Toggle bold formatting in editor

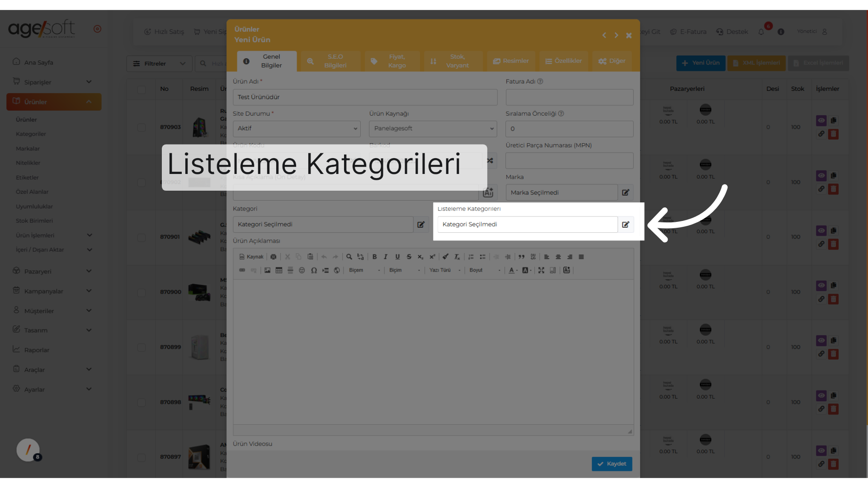pyautogui.click(x=374, y=257)
